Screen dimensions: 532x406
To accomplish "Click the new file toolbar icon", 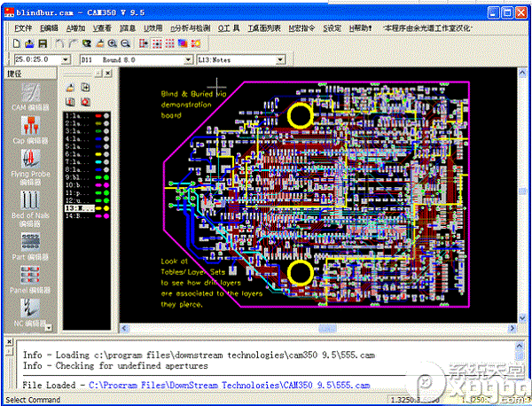I will pyautogui.click(x=17, y=43).
